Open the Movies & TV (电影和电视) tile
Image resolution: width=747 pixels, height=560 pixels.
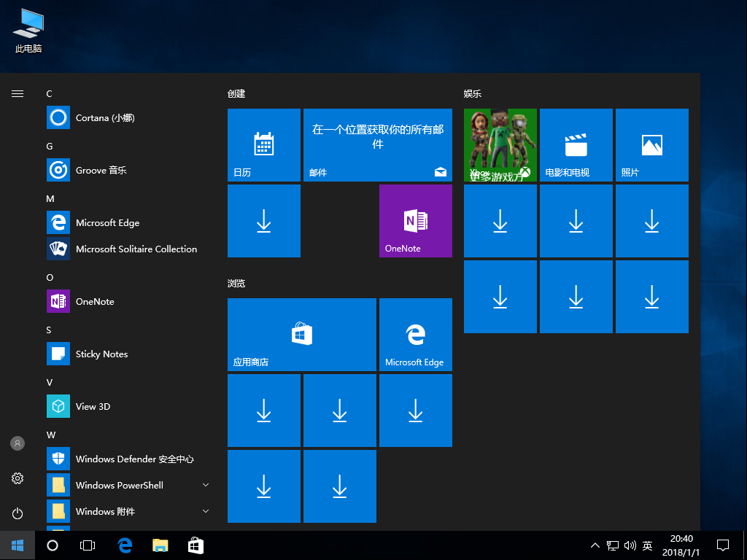tap(576, 145)
